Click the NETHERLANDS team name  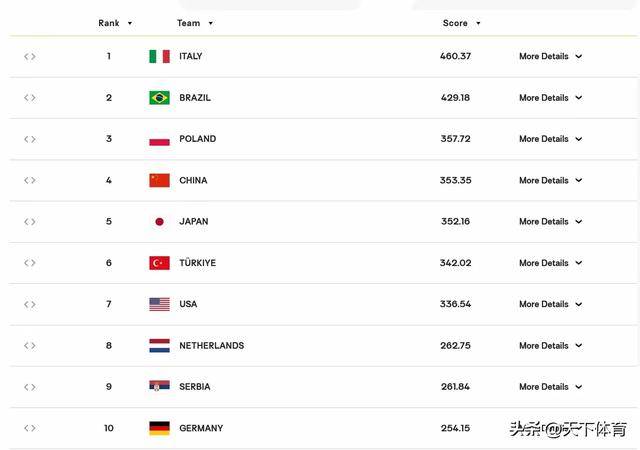[x=211, y=346]
